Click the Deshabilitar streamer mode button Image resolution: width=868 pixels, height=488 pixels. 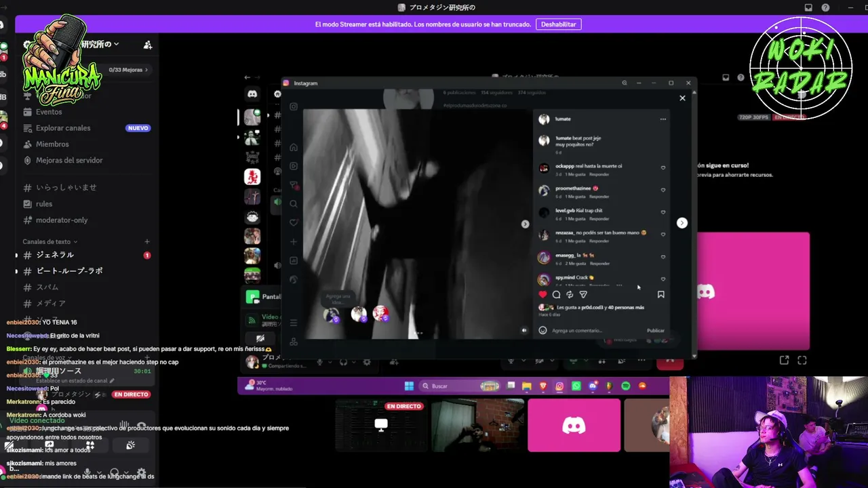pyautogui.click(x=558, y=24)
